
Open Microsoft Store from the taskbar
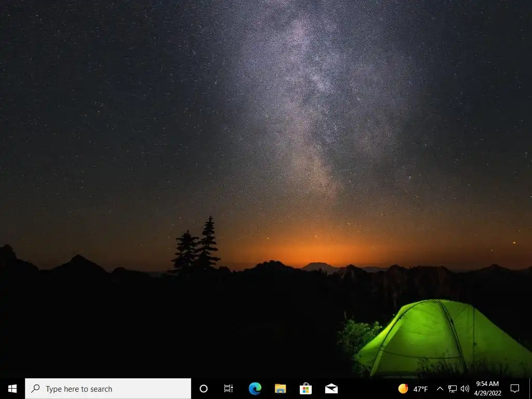305,389
